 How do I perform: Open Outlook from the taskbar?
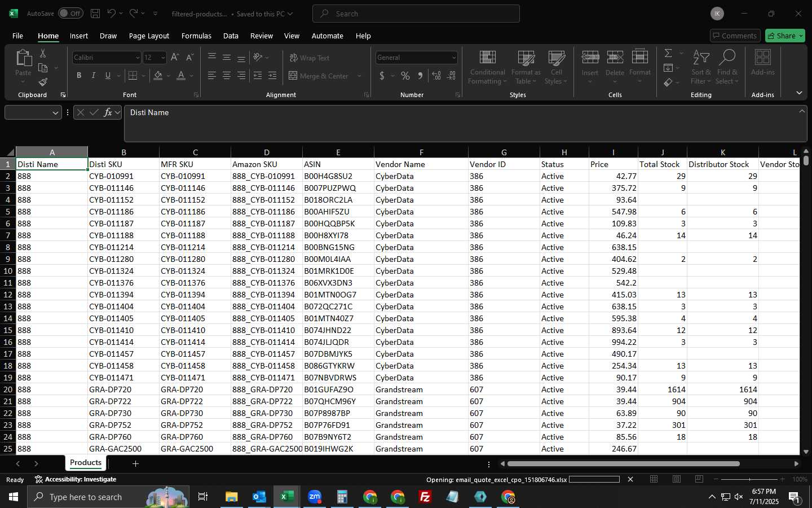(259, 497)
